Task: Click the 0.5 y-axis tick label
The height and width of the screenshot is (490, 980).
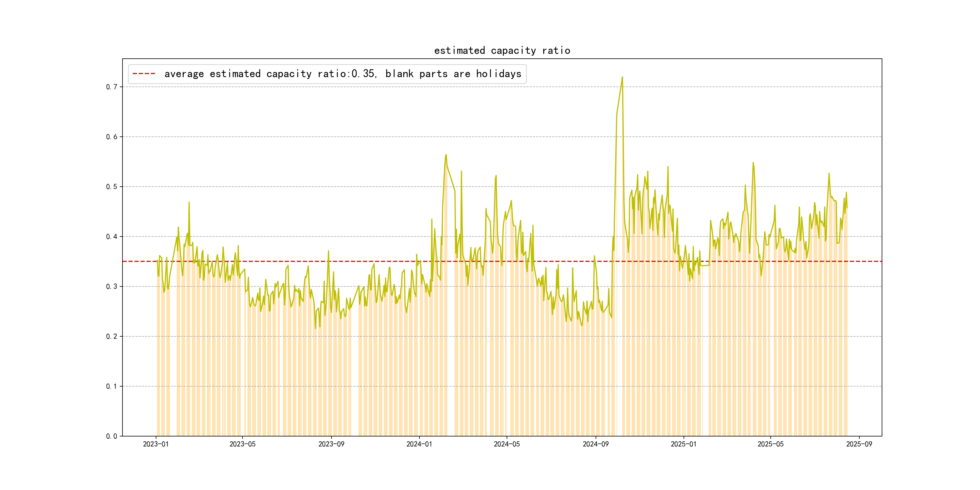Action: (112, 186)
